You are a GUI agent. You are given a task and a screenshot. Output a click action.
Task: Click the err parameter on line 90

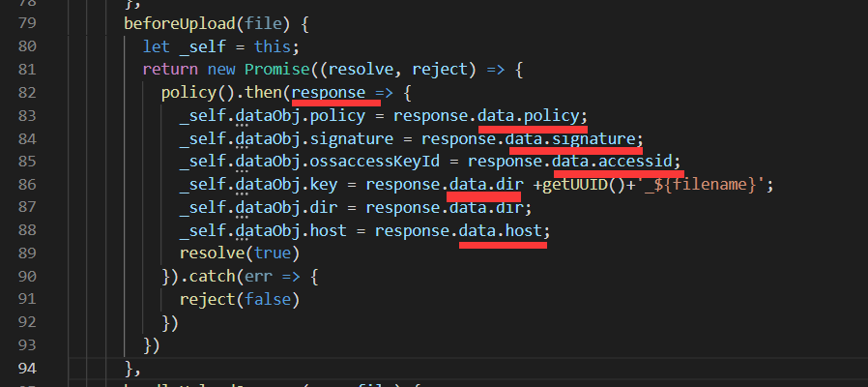click(258, 276)
